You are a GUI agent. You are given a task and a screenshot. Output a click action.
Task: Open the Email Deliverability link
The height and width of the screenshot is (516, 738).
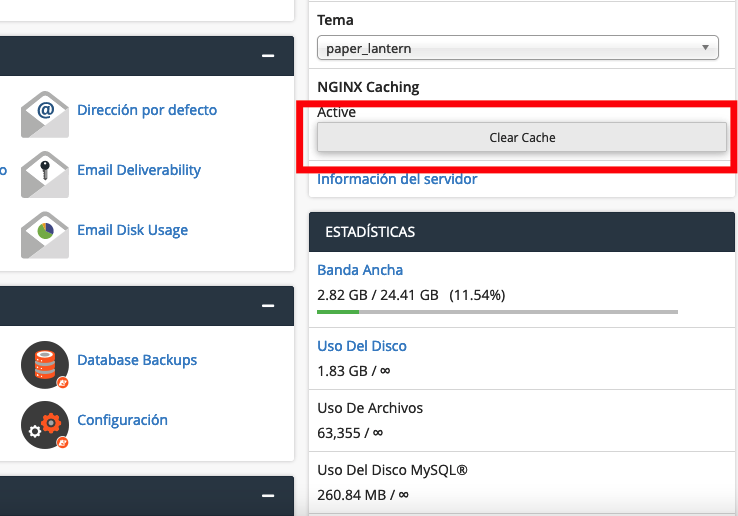[139, 170]
